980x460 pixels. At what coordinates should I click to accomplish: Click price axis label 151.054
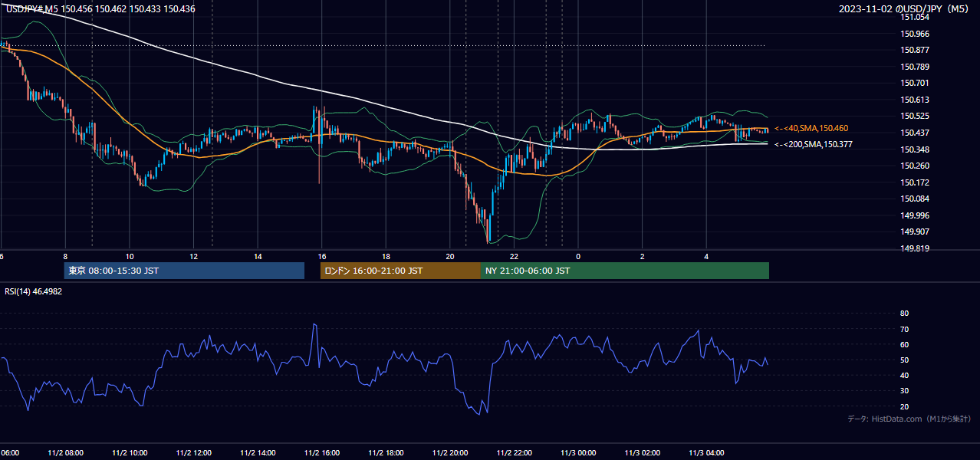(x=915, y=18)
